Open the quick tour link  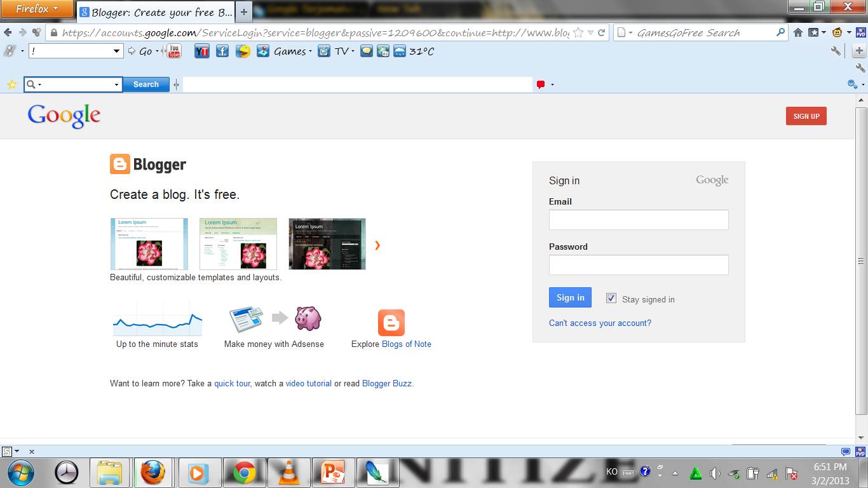point(232,383)
